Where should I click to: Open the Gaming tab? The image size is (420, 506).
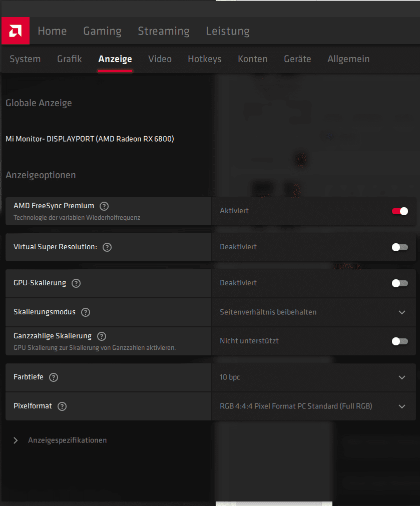pos(102,31)
